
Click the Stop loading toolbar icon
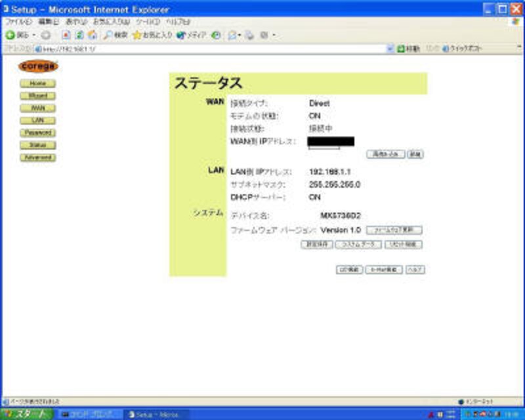pyautogui.click(x=66, y=35)
